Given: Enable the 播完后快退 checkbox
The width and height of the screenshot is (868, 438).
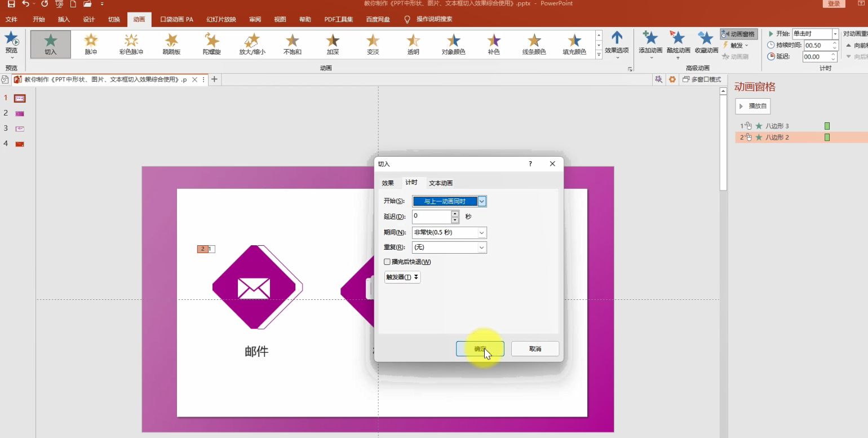Looking at the screenshot, I should pyautogui.click(x=387, y=262).
